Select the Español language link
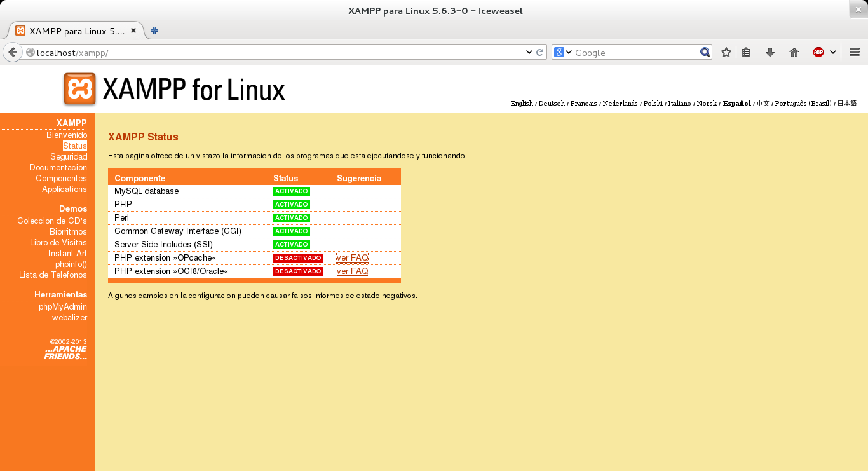 (737, 103)
